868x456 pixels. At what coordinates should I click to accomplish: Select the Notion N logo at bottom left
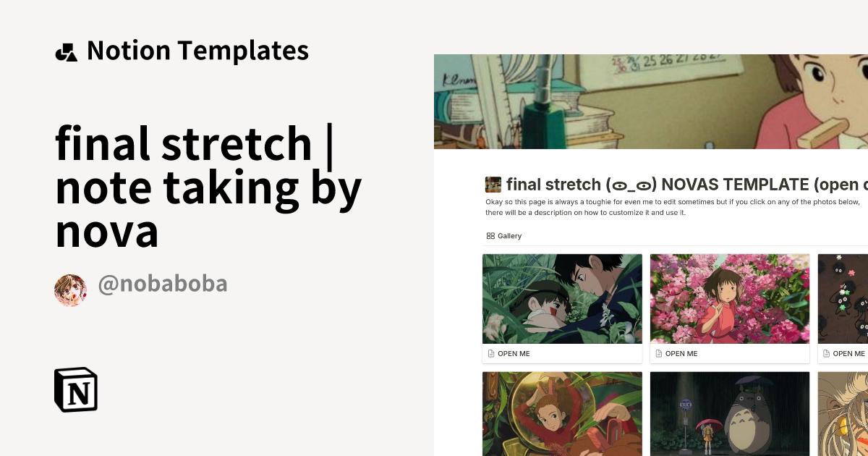coord(75,389)
